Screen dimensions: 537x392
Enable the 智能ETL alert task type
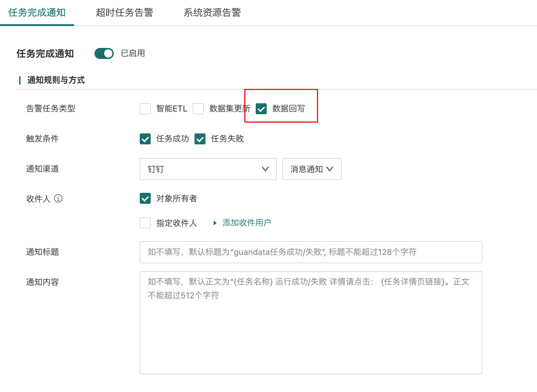click(x=145, y=109)
